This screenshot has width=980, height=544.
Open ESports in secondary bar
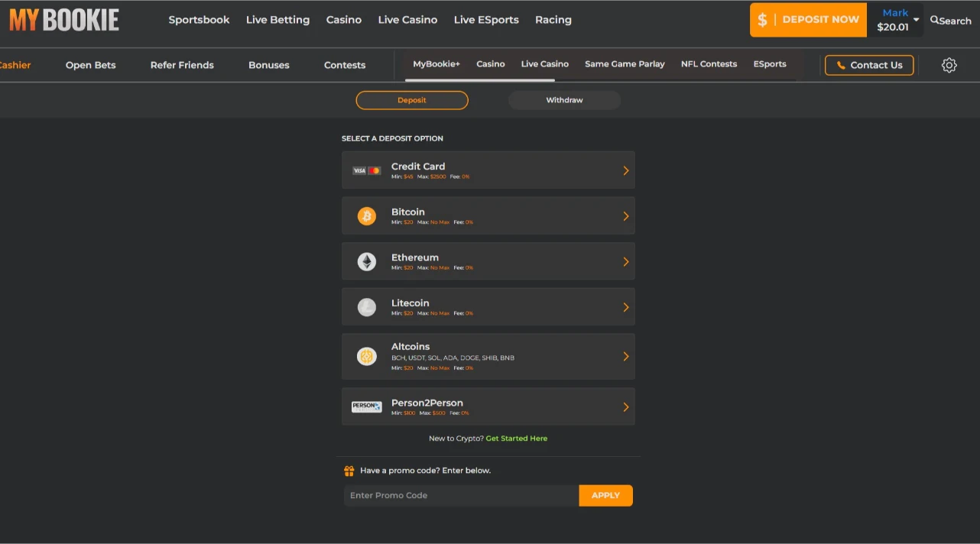[x=770, y=64]
